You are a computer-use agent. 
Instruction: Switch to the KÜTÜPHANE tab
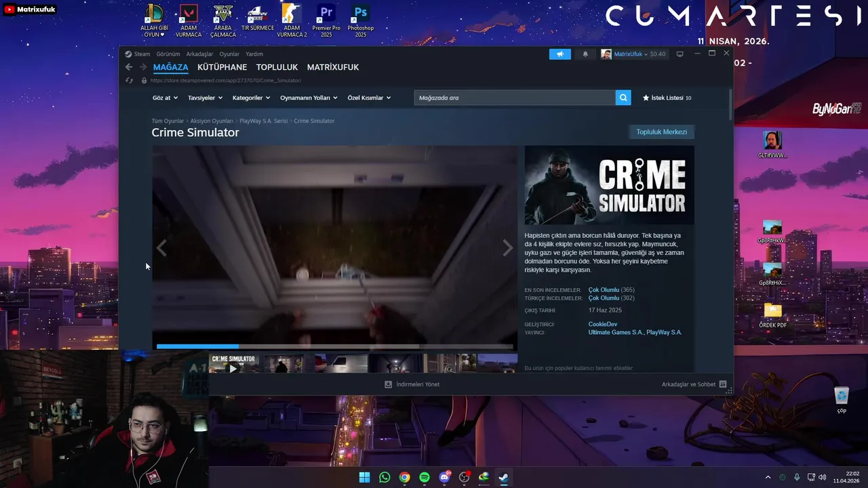click(222, 67)
